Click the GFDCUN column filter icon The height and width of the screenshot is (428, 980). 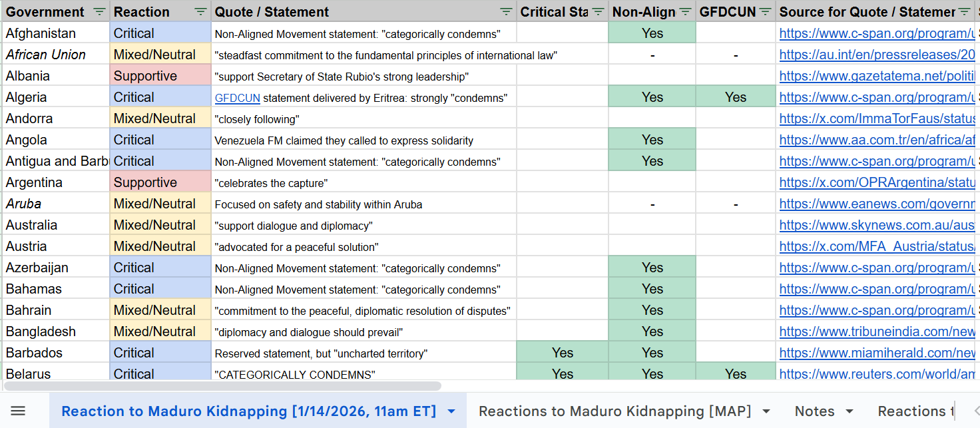[765, 12]
